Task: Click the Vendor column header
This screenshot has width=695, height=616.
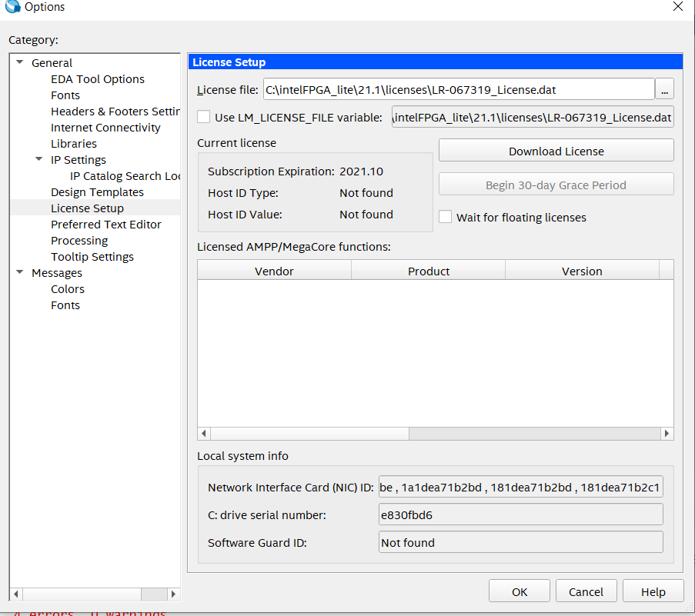Action: coord(274,271)
